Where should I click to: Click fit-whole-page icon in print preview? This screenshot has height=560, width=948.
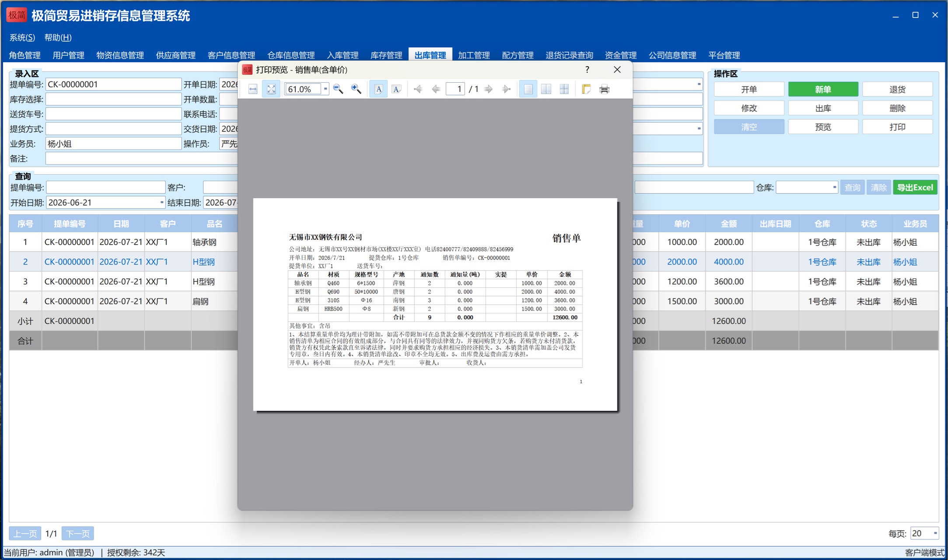(x=271, y=89)
